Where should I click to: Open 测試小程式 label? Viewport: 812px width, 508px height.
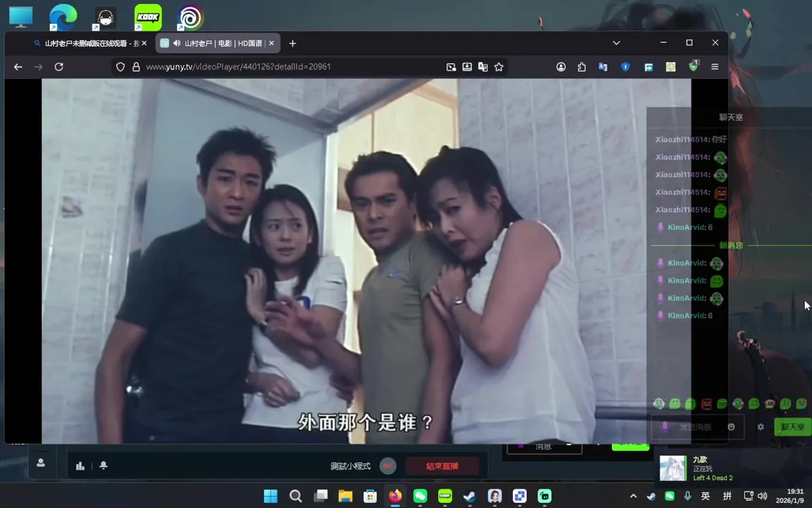[350, 466]
